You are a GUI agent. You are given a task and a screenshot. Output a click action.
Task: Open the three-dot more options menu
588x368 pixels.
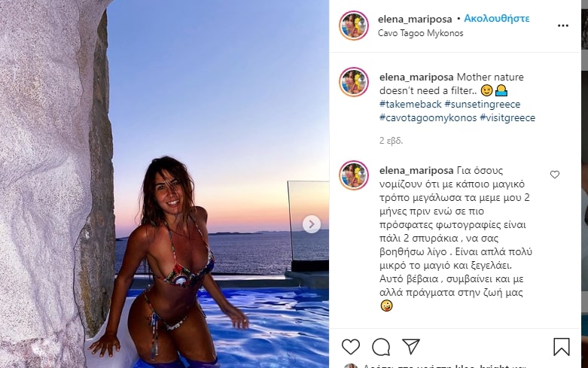pos(563,26)
